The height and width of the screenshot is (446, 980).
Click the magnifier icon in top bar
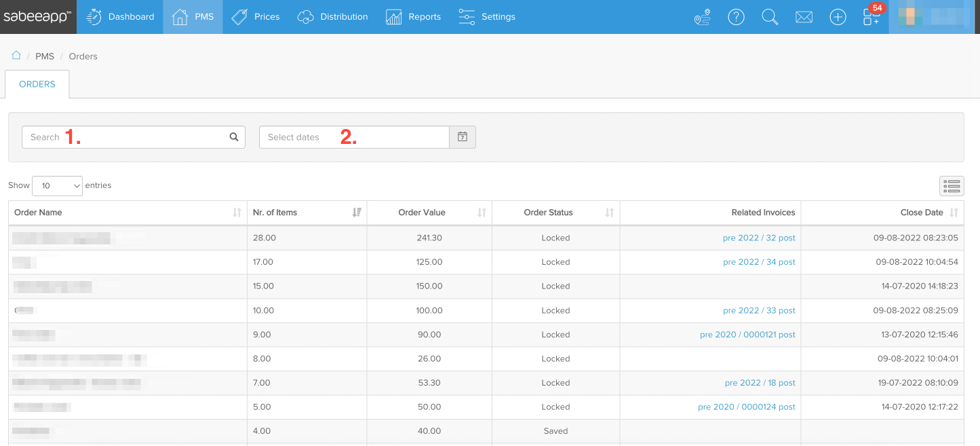click(770, 17)
